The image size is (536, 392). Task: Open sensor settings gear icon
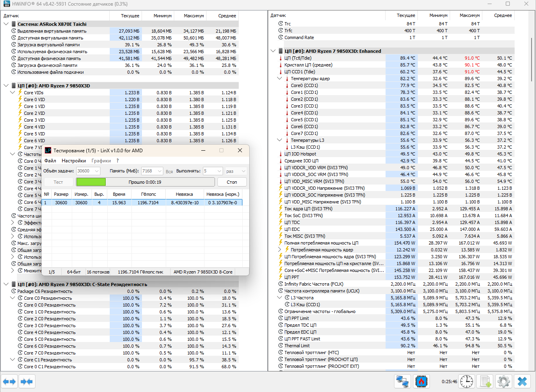click(504, 381)
